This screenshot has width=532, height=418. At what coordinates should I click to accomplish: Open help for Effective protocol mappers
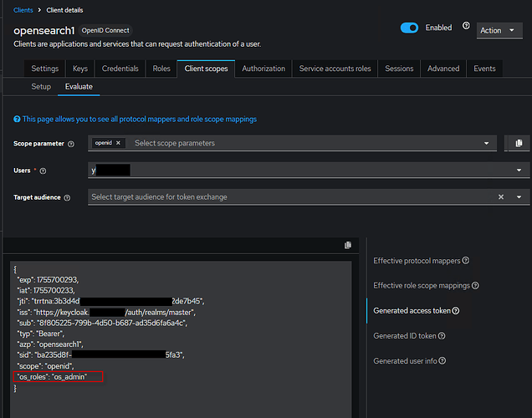point(466,260)
